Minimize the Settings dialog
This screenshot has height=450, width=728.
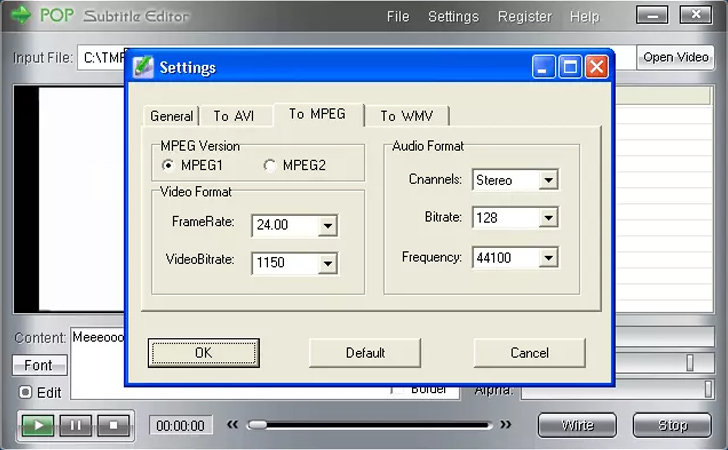543,67
